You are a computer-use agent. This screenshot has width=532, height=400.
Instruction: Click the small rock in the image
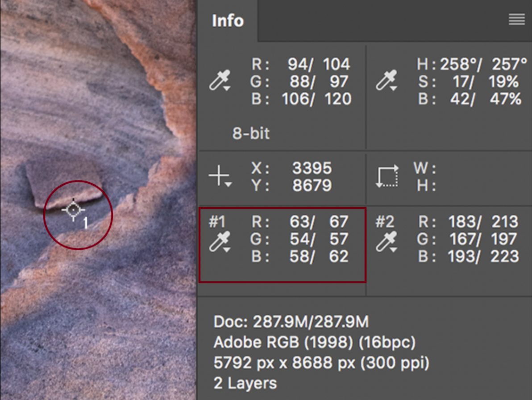[x=64, y=183]
